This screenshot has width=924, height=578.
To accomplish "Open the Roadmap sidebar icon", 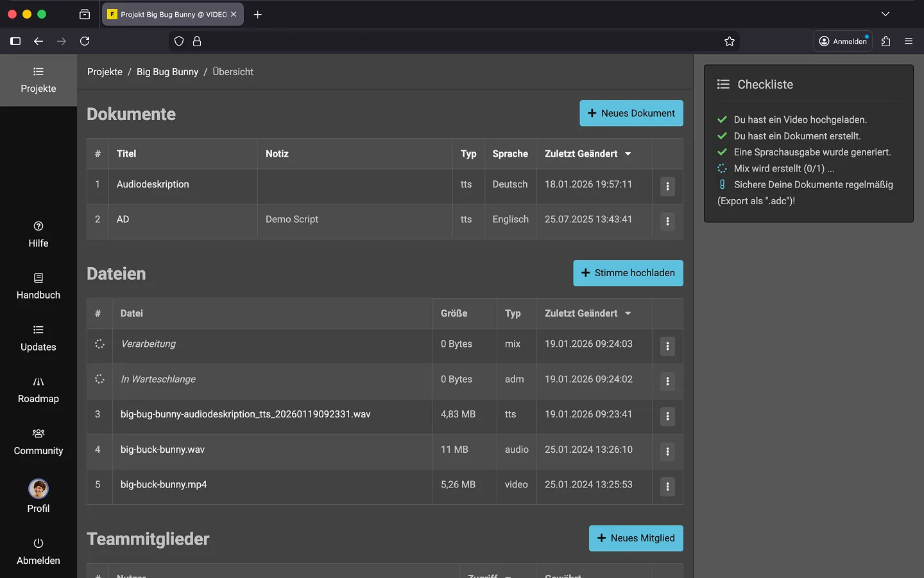I will pos(38,382).
